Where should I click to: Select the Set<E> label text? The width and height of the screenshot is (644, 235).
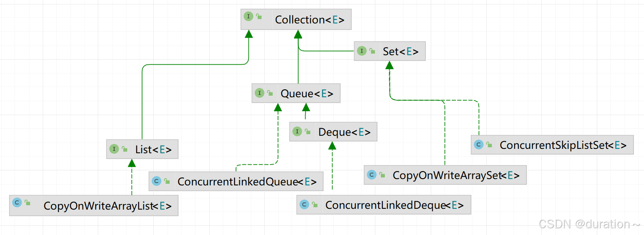(x=401, y=51)
